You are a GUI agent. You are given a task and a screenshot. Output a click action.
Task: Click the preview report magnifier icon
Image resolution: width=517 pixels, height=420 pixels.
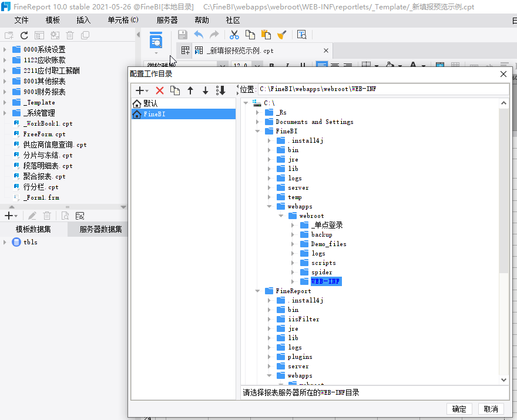pos(156,40)
